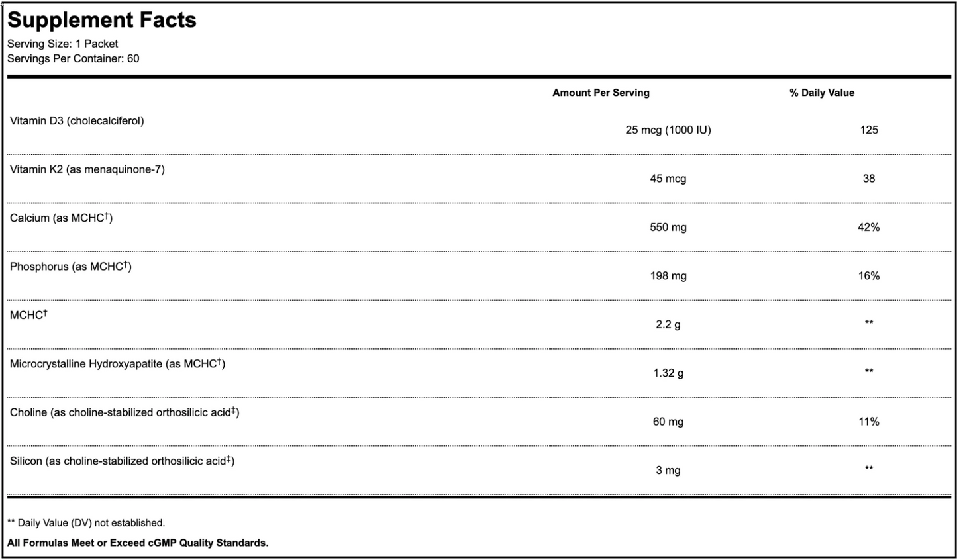
Task: Click the Supplement Facts heading
Action: [x=102, y=21]
